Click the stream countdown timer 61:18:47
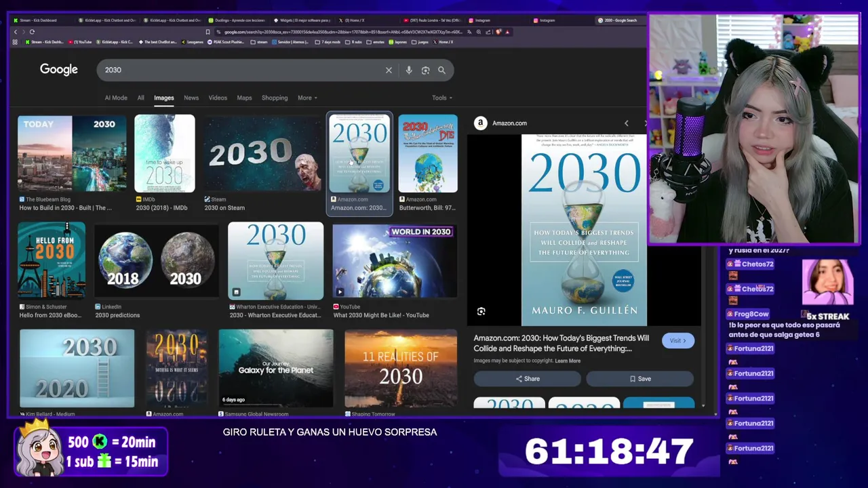The width and height of the screenshot is (868, 488). coord(609,451)
